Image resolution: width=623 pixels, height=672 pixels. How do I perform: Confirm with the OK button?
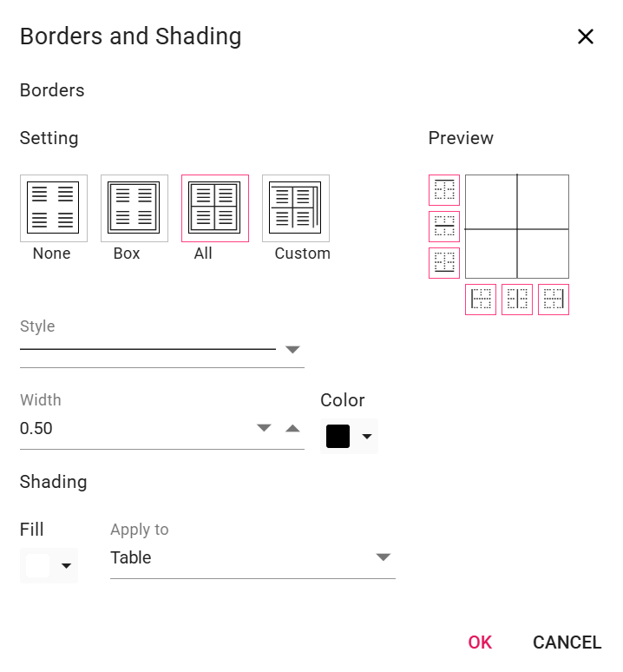pos(480,642)
